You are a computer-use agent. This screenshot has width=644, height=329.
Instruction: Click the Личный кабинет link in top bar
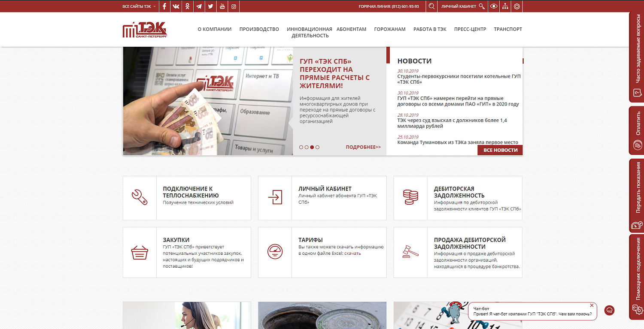pyautogui.click(x=459, y=6)
